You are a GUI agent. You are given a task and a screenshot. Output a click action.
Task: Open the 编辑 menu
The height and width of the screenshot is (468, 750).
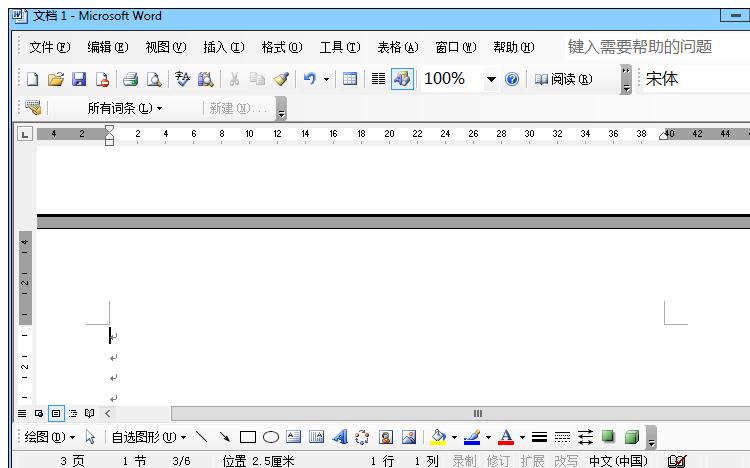[x=108, y=47]
